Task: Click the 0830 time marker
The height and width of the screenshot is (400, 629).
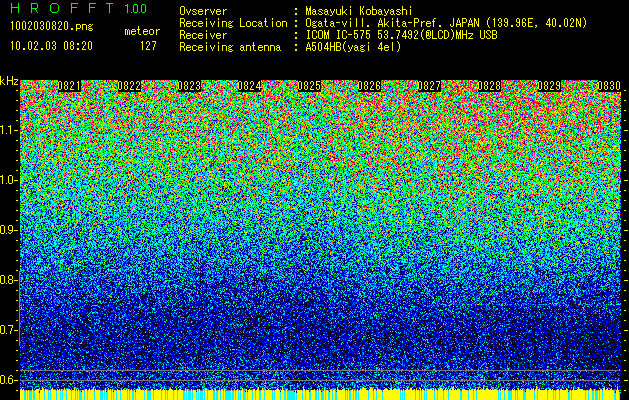Action: (609, 86)
